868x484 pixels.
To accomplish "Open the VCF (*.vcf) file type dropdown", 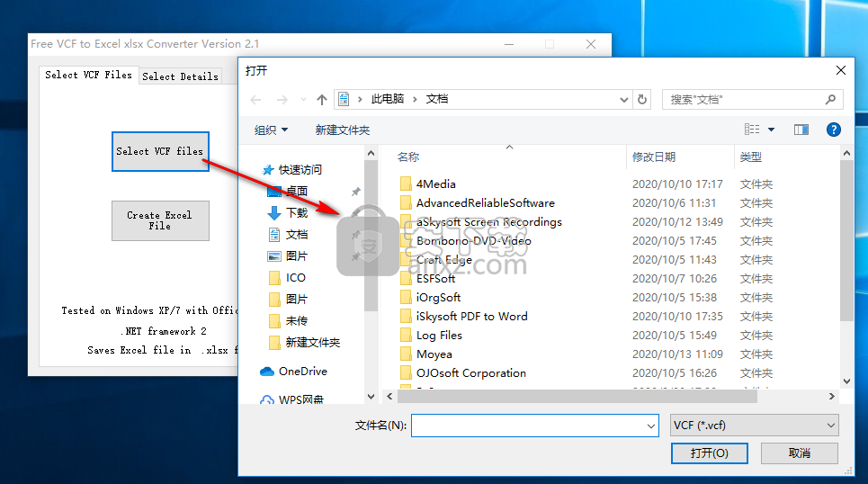I will click(x=754, y=426).
